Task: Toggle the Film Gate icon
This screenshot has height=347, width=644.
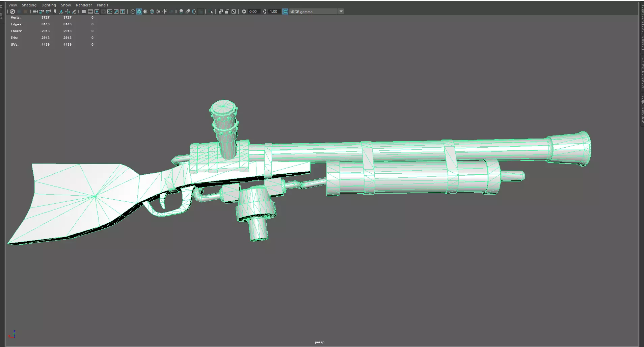Action: [x=90, y=11]
